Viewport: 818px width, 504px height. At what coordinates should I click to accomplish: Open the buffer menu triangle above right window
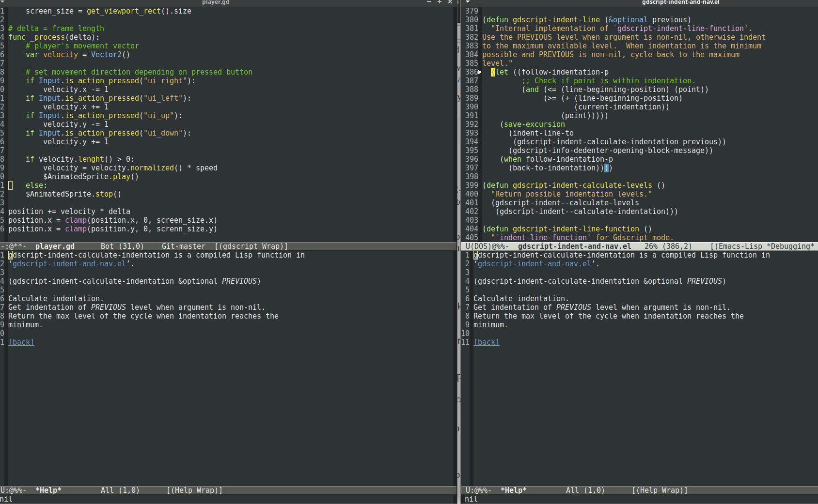[x=467, y=2]
